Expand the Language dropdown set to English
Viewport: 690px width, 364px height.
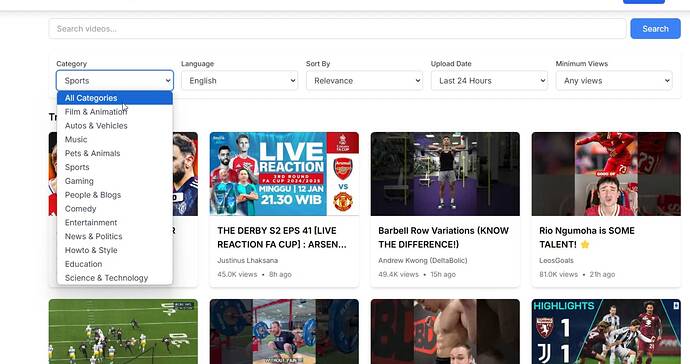239,81
